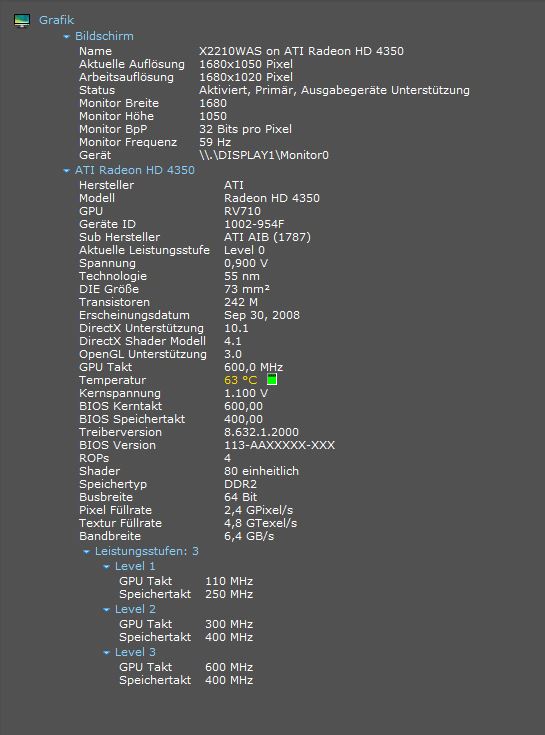
Task: Select the ATI Radeon HD 4350 heading
Action: (134, 170)
